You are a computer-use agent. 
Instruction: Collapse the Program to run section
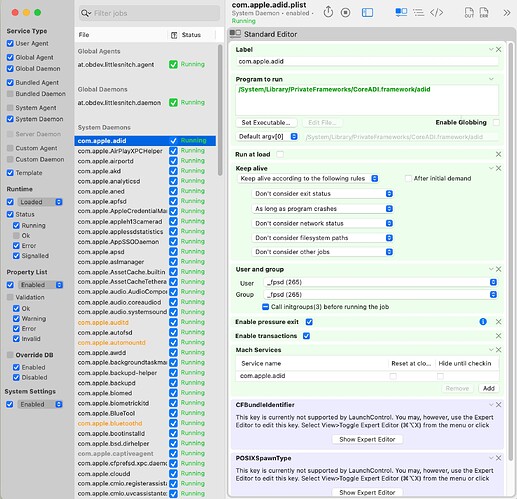tap(491, 79)
